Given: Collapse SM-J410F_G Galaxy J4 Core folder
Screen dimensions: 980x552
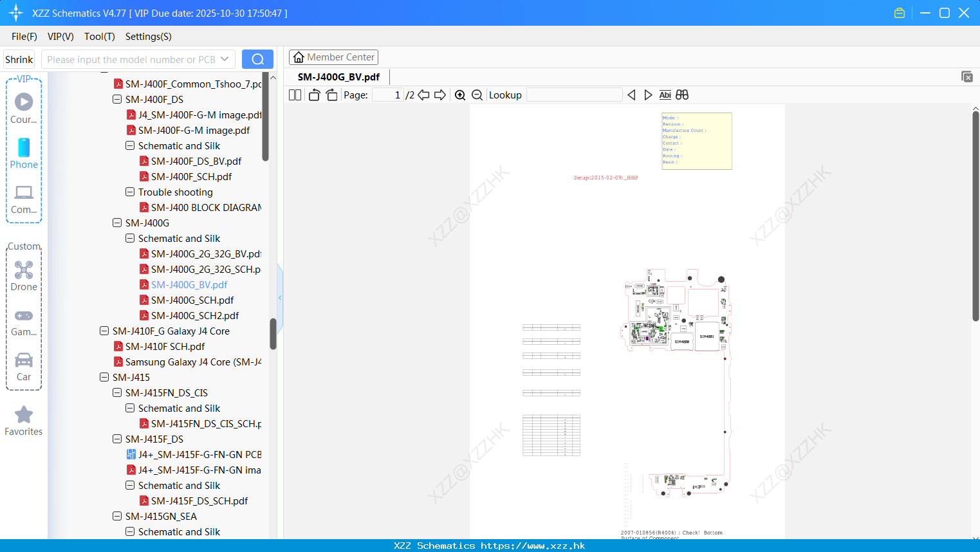Looking at the screenshot, I should 104,331.
